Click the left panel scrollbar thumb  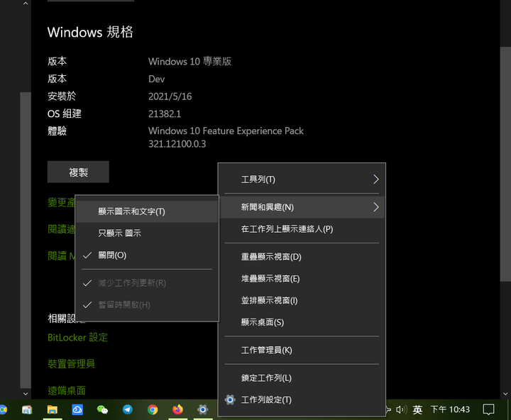coord(26,240)
